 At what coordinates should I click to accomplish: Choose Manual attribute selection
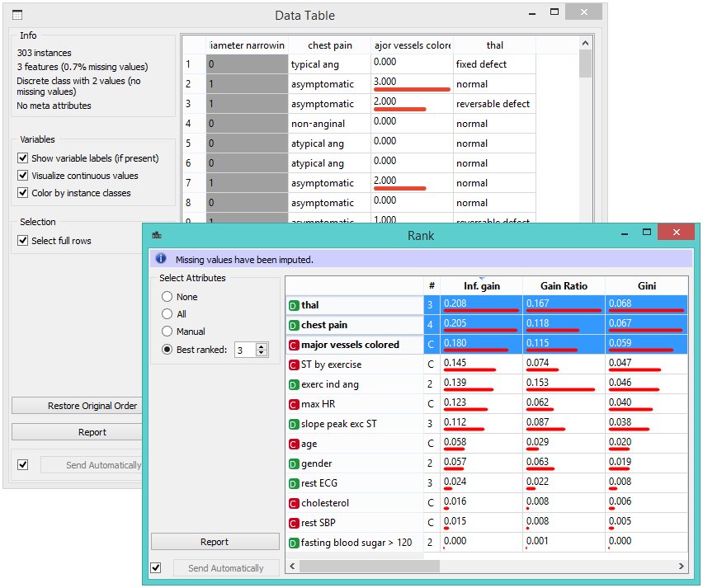click(165, 332)
